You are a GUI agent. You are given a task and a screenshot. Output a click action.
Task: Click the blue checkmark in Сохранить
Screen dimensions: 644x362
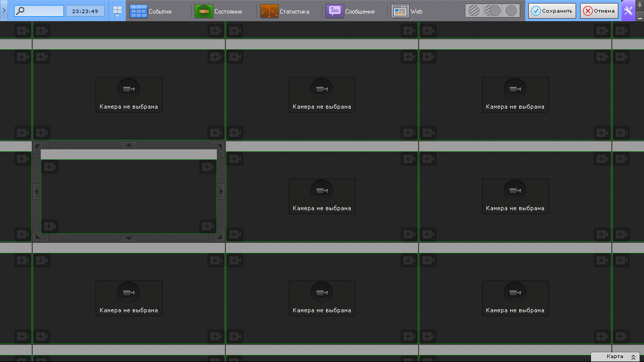(x=536, y=11)
